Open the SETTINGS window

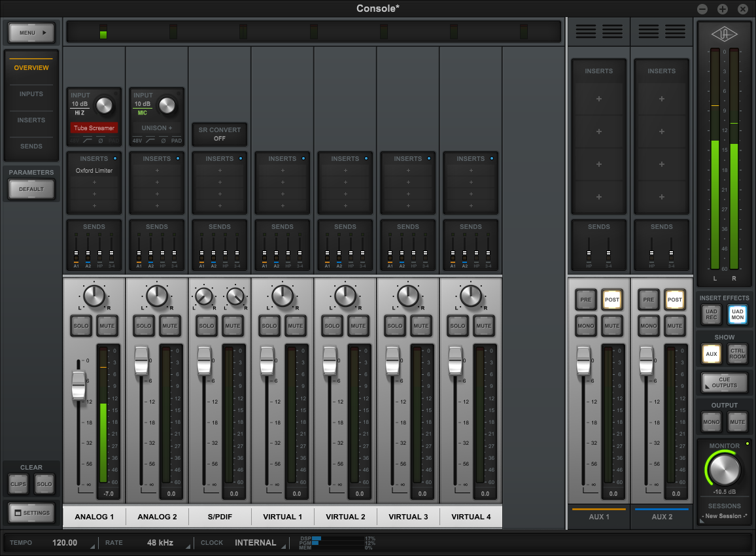32,513
